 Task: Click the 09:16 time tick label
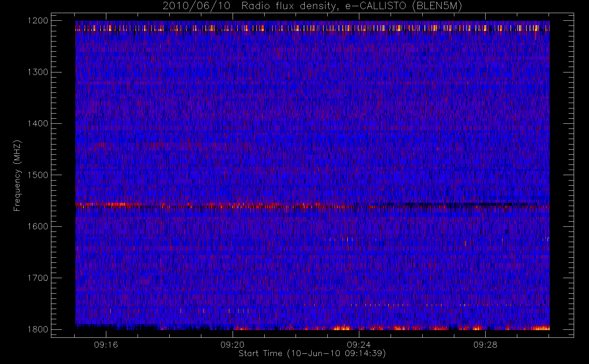point(106,345)
